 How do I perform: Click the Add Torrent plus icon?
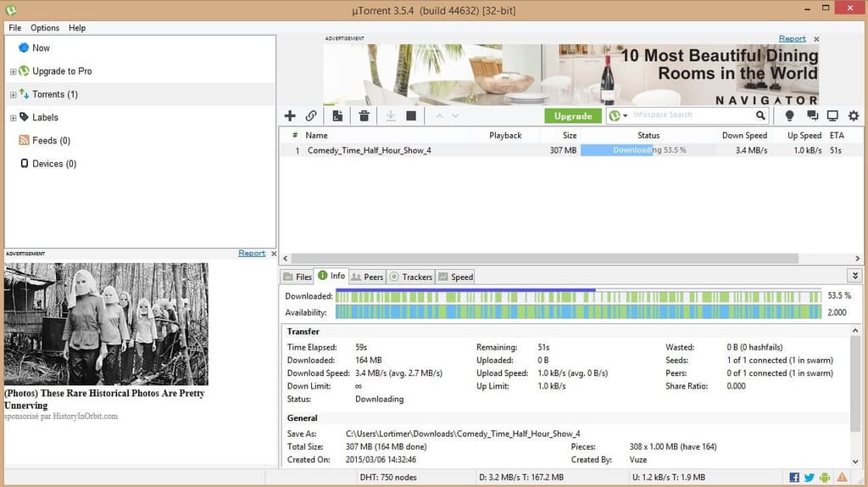click(x=290, y=115)
